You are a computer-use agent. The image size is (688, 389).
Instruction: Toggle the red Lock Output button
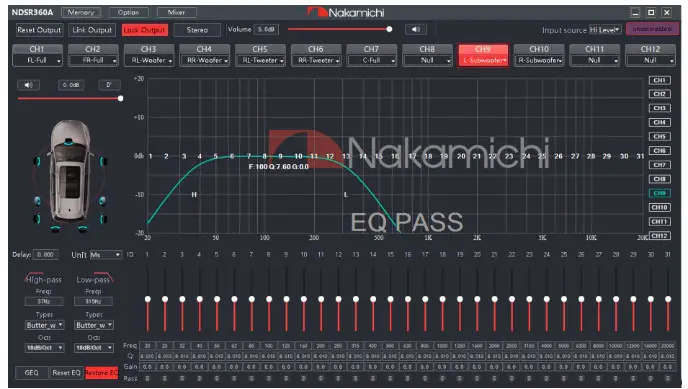[x=144, y=30]
